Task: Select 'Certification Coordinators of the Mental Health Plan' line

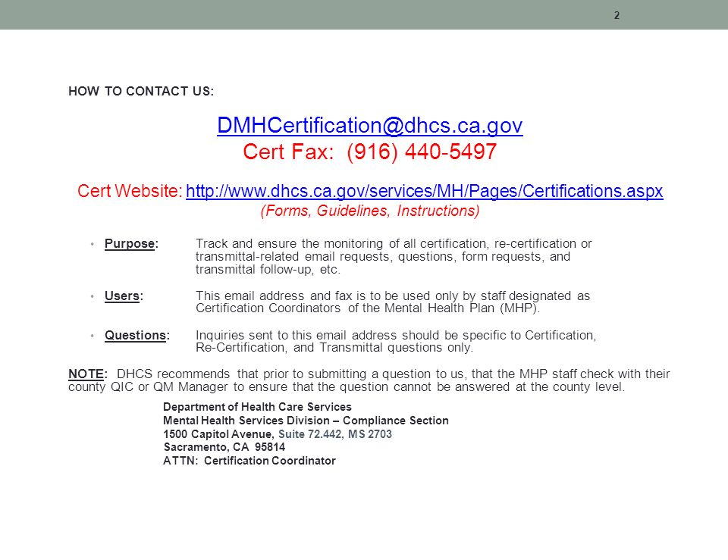Action: (x=368, y=308)
